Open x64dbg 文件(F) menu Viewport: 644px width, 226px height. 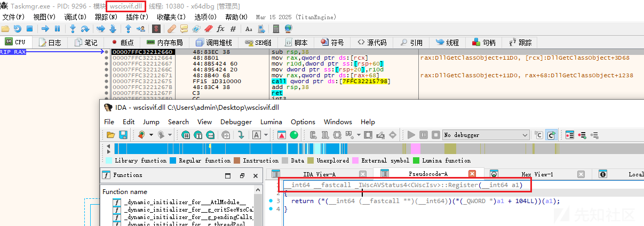(x=14, y=17)
